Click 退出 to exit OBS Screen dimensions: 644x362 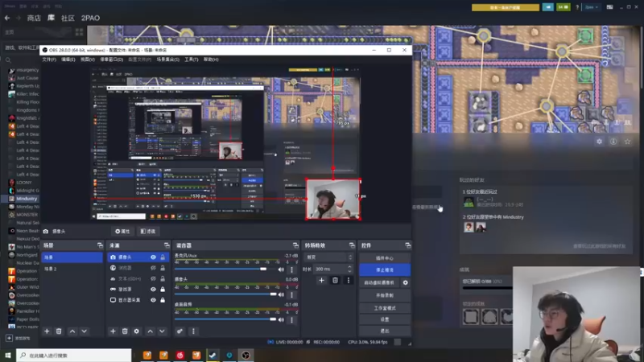pos(385,331)
